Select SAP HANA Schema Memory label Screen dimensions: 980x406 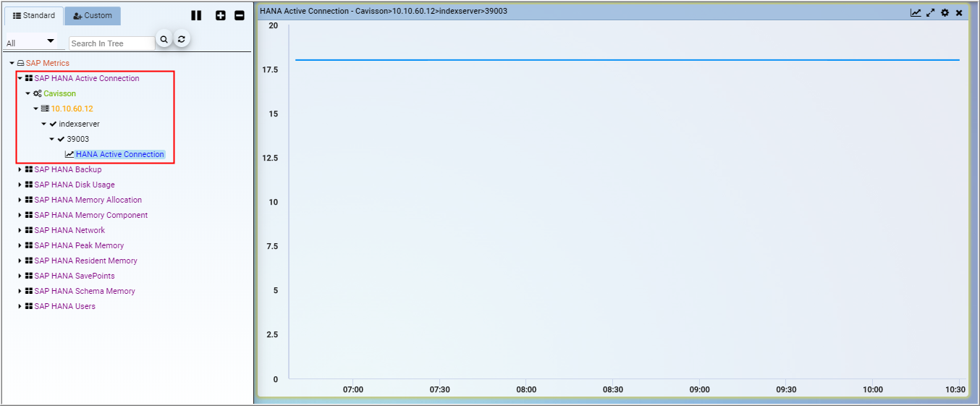[x=85, y=291]
